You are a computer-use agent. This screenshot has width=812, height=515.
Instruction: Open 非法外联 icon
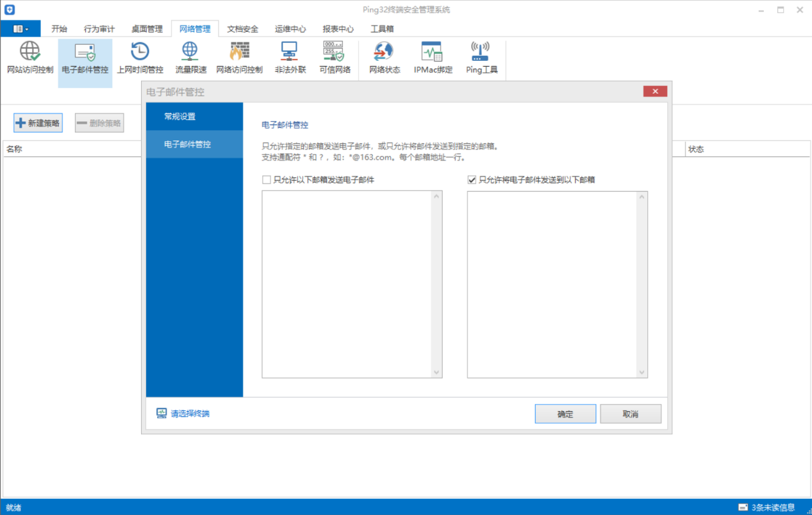[290, 52]
